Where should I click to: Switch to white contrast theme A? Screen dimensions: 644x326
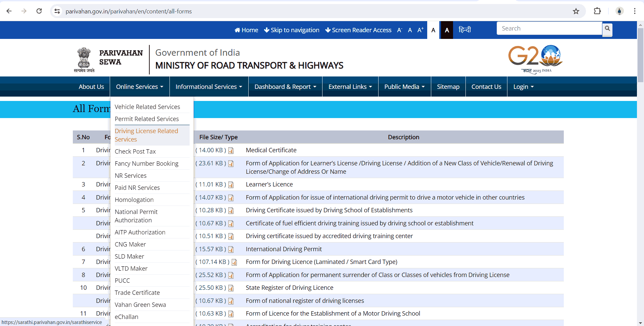click(x=434, y=30)
